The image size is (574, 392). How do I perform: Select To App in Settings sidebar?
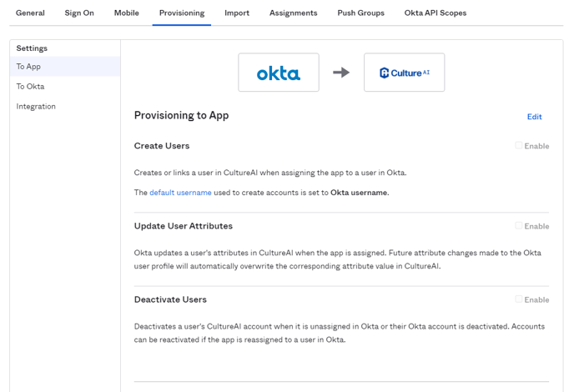click(65, 66)
